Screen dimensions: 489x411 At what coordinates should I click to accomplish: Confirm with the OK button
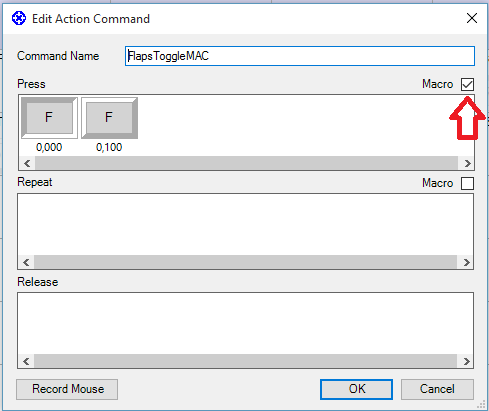pyautogui.click(x=356, y=389)
